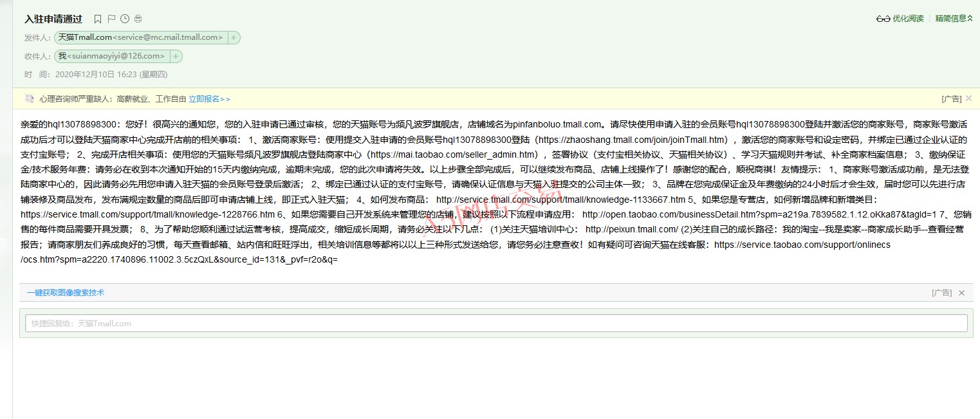
Task: Close the yellow psychology ad banner
Action: (968, 98)
